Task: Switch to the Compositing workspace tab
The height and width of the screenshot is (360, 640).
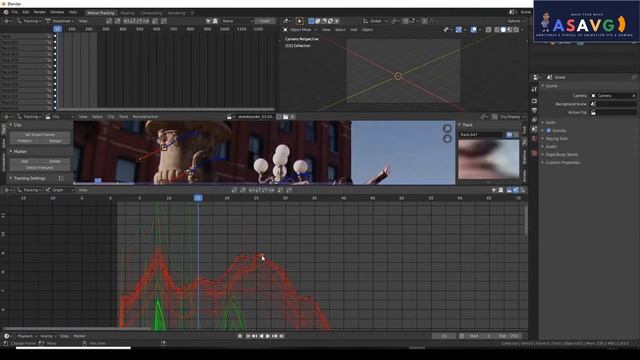Action: click(151, 13)
